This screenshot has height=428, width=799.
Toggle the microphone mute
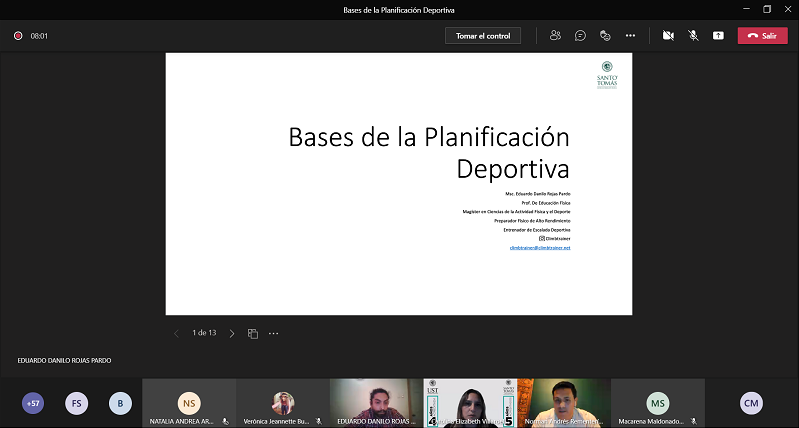(x=693, y=36)
